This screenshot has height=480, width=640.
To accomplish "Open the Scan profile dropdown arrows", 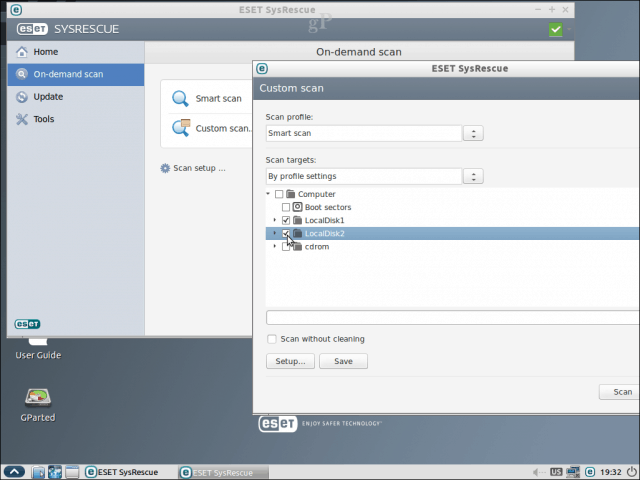I will (x=473, y=133).
